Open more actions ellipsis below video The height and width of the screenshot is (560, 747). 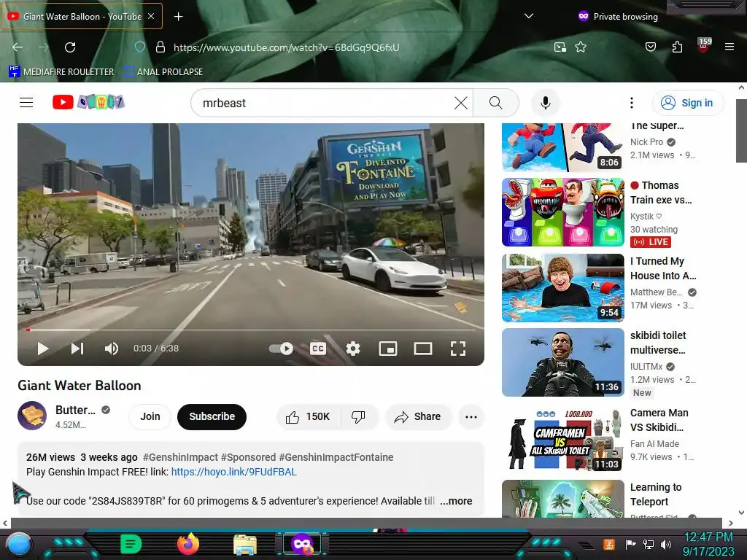471,417
